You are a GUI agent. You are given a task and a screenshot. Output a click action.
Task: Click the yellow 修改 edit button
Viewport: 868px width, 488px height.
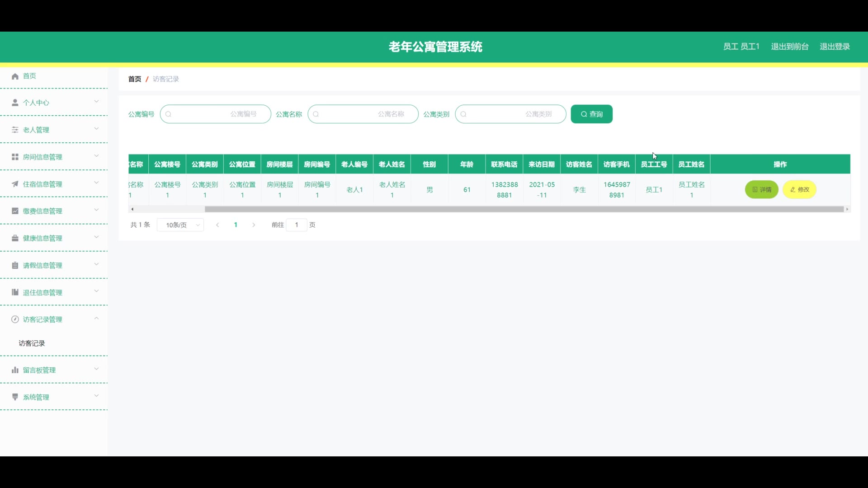pyautogui.click(x=799, y=190)
